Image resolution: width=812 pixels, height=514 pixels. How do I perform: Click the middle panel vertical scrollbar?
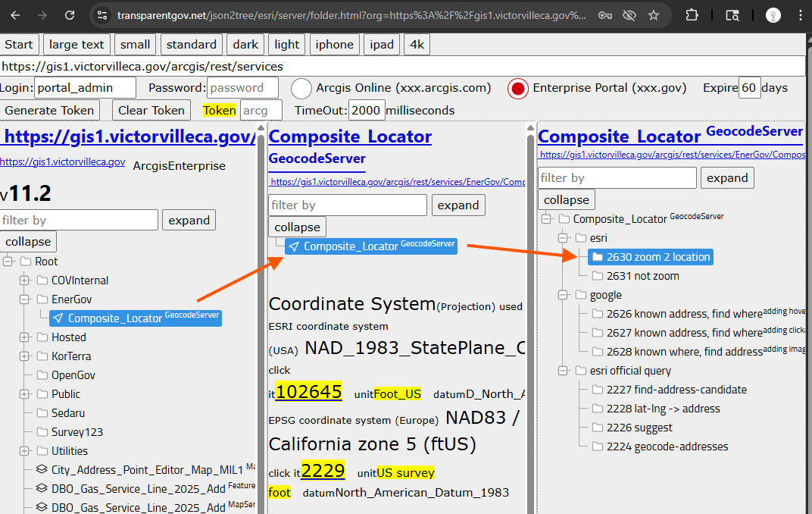[530, 303]
